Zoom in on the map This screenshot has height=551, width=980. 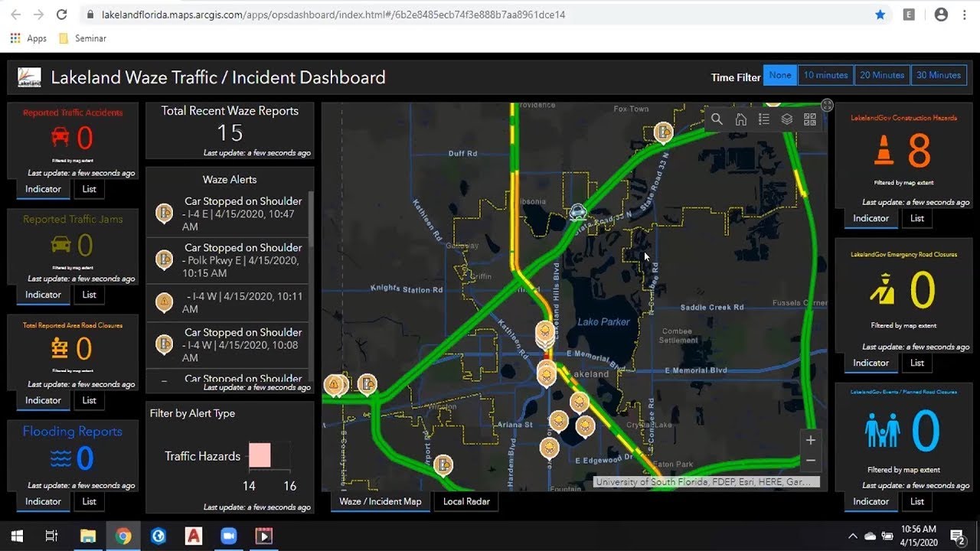811,440
